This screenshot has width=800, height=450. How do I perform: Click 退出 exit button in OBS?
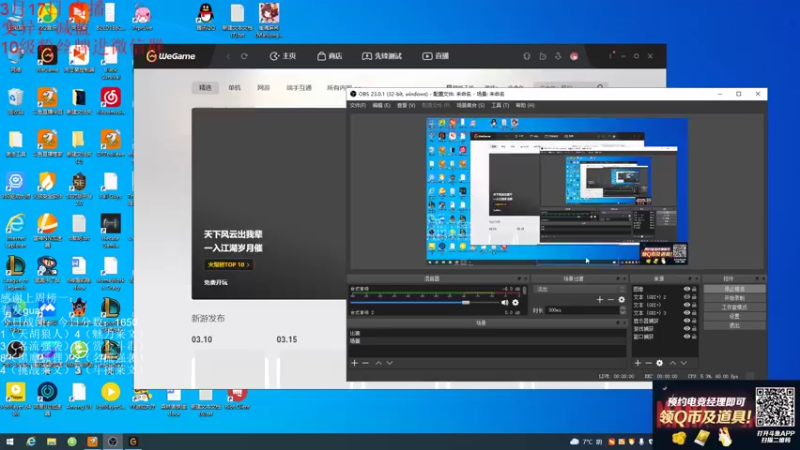pos(734,326)
